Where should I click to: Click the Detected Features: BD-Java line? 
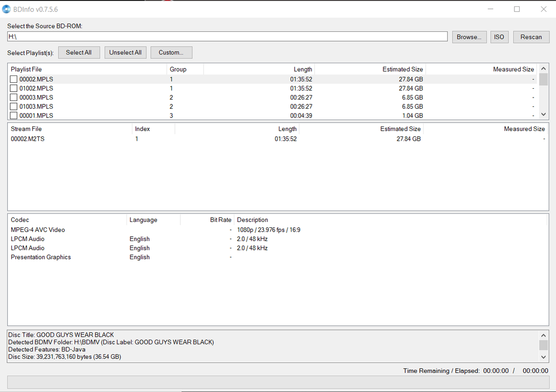(x=47, y=349)
